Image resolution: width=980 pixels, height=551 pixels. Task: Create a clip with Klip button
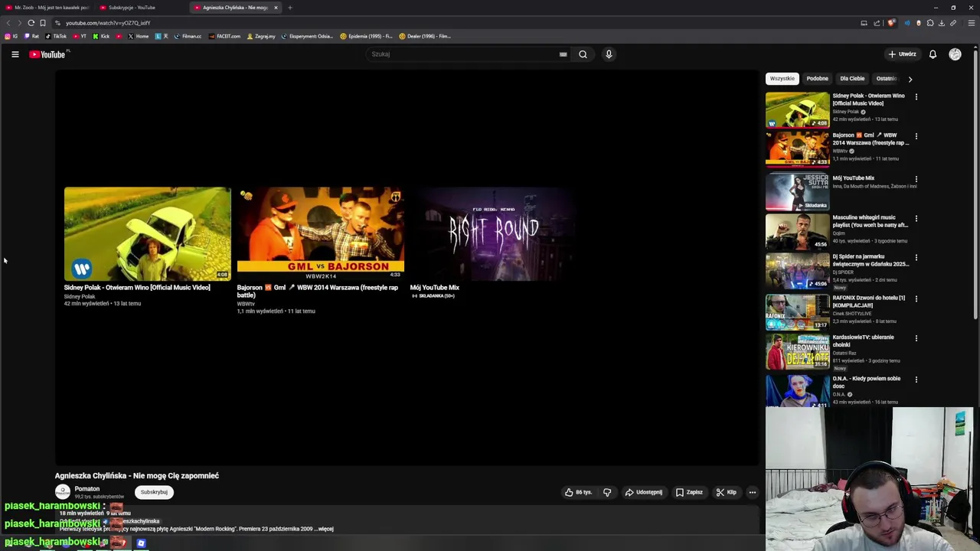click(726, 492)
